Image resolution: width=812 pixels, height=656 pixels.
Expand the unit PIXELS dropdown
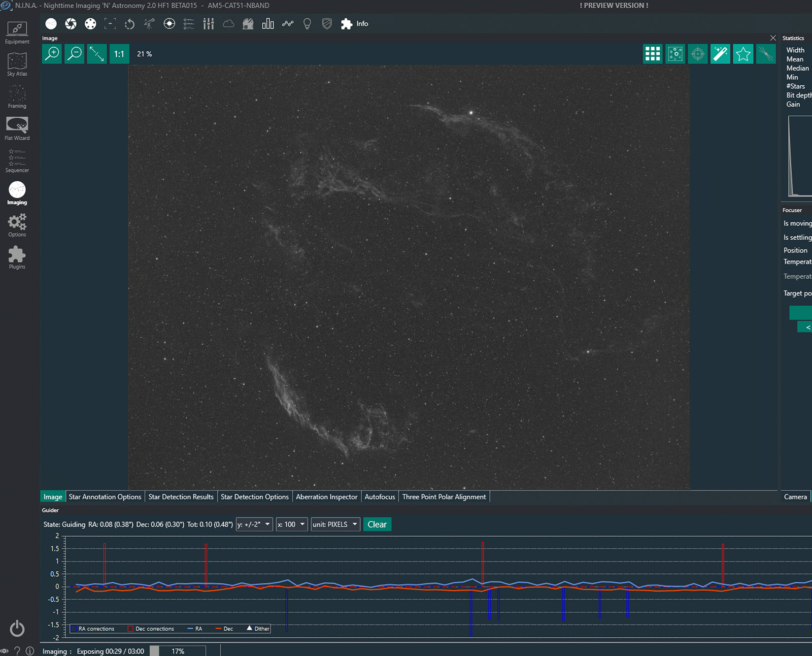coord(335,524)
